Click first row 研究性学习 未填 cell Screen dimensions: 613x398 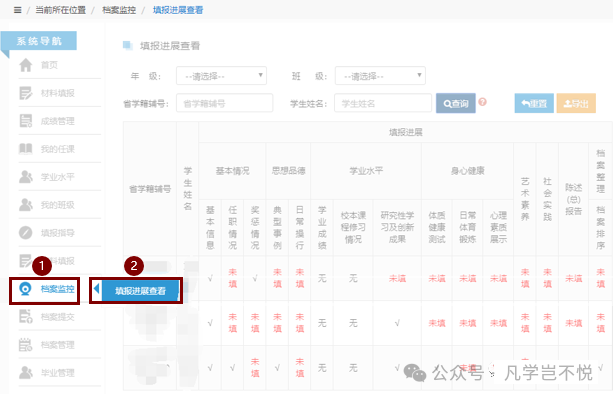tap(397, 278)
